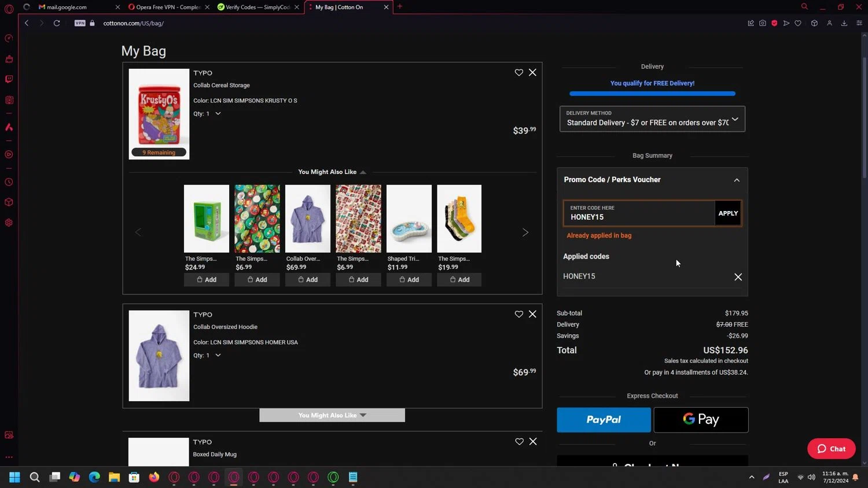Expand You Might Also Like under Hoodie
The image size is (868, 488).
point(332,415)
